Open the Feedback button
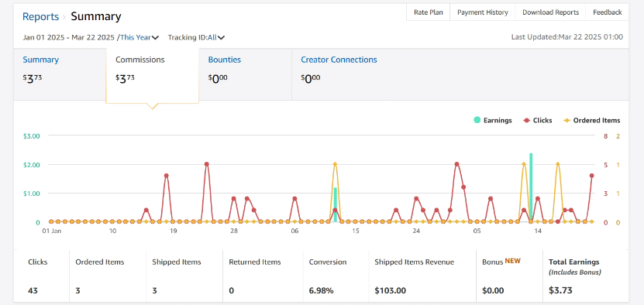Screen dimensions: 644x305 pyautogui.click(x=607, y=12)
